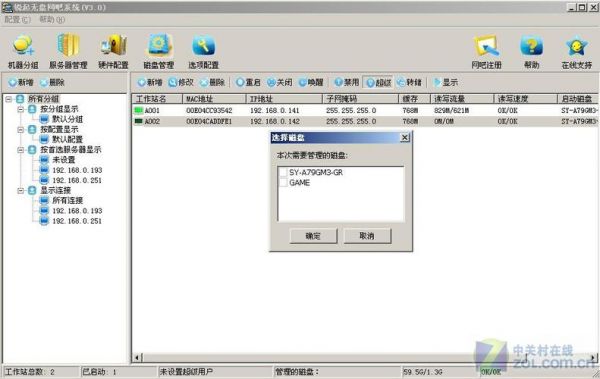Close the 选择磁盘 dialog

point(404,137)
